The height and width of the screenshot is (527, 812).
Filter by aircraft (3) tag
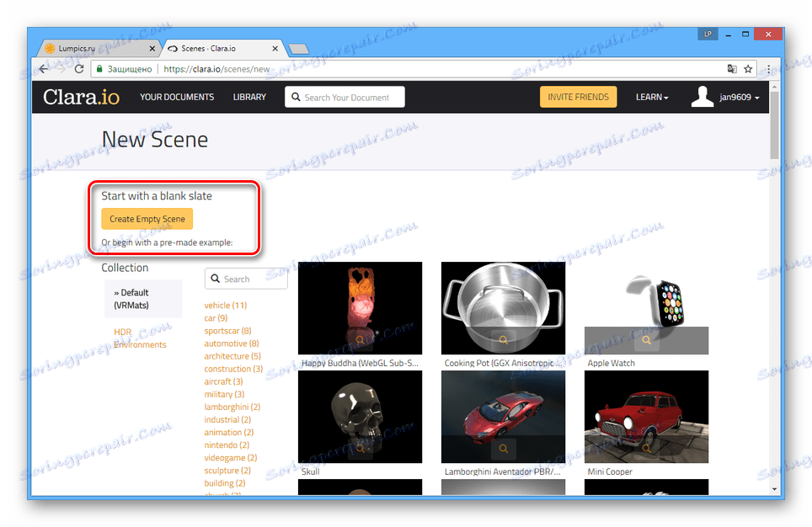(x=223, y=381)
